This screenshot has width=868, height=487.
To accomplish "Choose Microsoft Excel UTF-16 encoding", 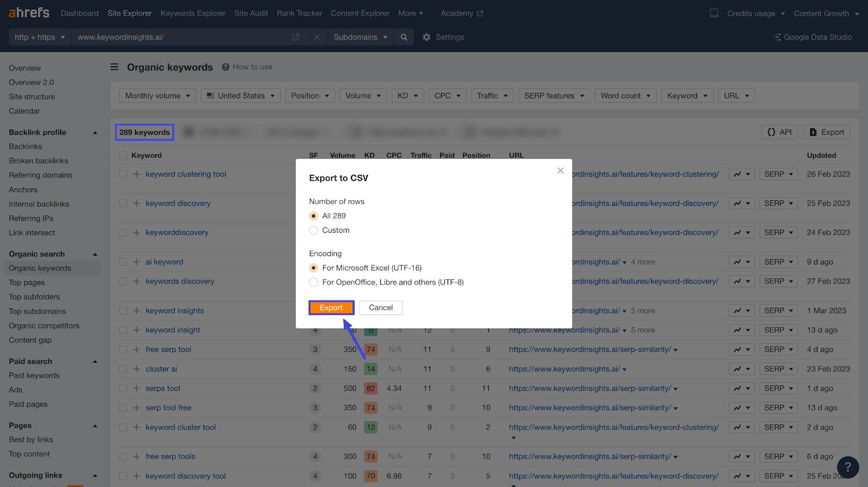I will (314, 268).
